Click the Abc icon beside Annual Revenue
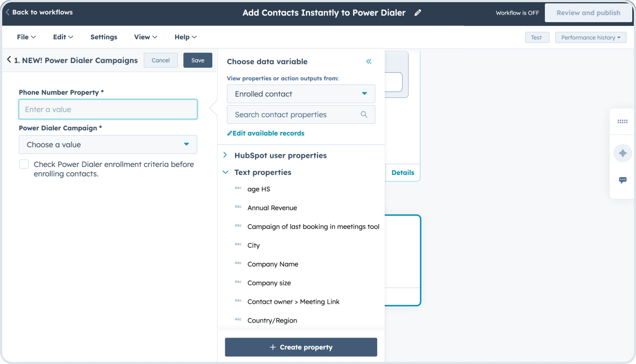This screenshot has width=636, height=364. coord(238,207)
